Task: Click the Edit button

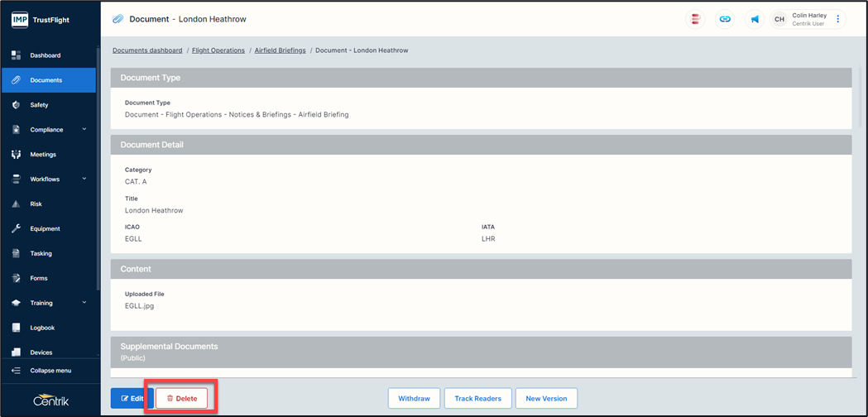Action: pos(132,398)
